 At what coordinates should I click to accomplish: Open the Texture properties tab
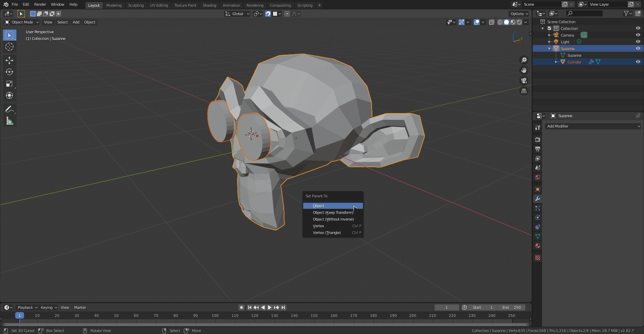click(x=538, y=258)
